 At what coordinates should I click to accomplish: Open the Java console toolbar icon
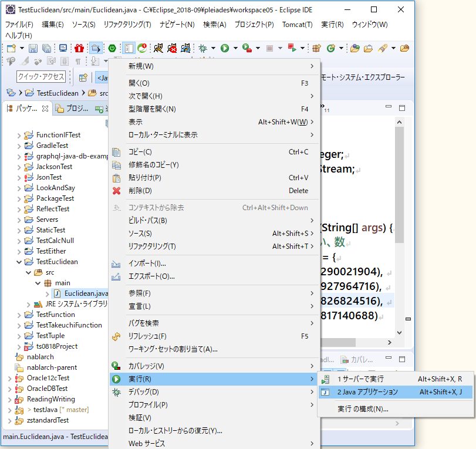pos(63,49)
